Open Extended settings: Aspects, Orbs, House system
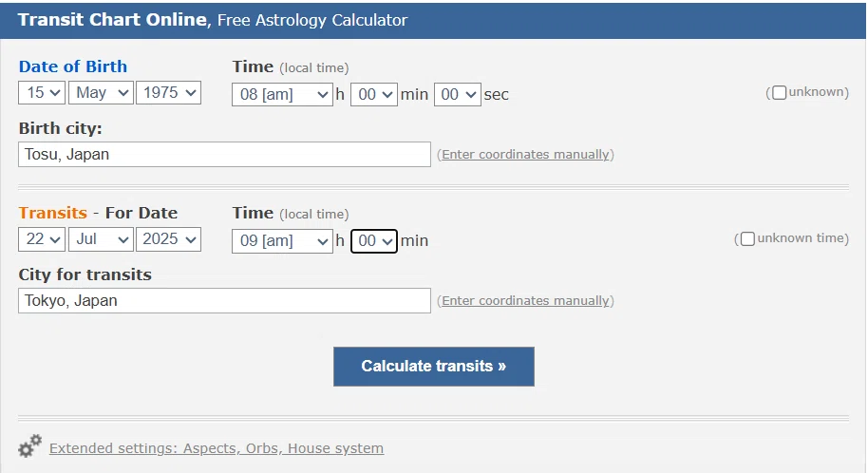Viewport: 868px width, 473px height. (x=217, y=448)
